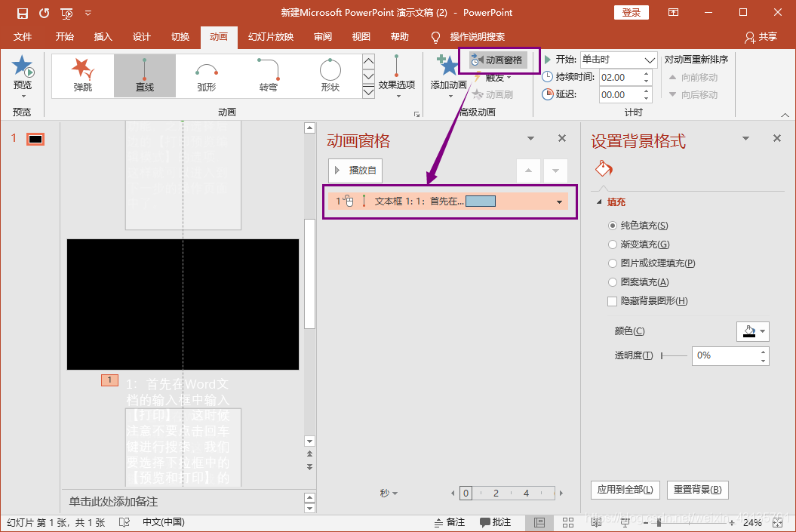
Task: Switch to the 设计 design tab
Action: [142, 36]
